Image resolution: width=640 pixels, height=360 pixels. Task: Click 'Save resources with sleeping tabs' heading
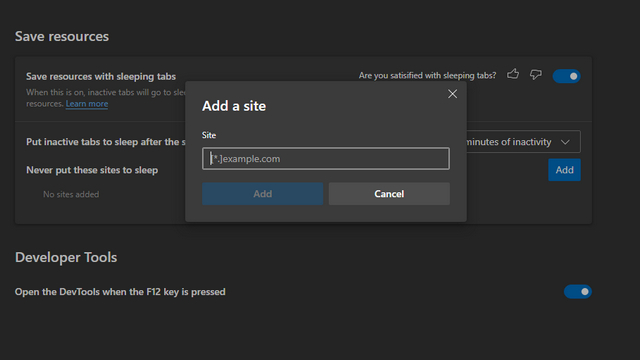tap(101, 76)
